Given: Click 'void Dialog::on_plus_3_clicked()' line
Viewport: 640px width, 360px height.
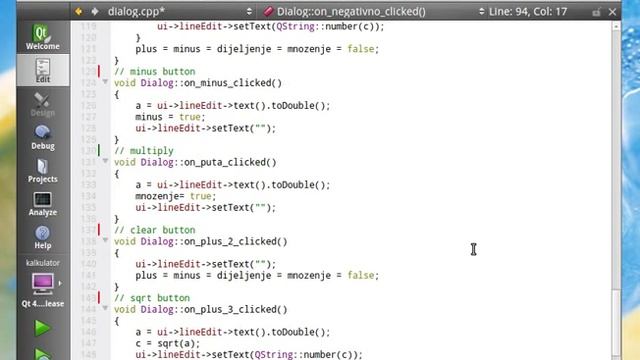Looking at the screenshot, I should [x=200, y=309].
